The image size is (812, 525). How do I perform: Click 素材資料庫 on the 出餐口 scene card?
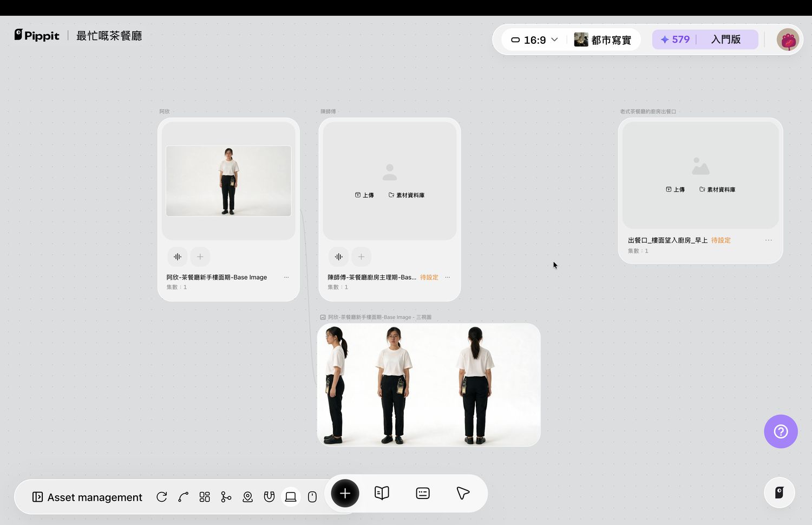pos(717,189)
